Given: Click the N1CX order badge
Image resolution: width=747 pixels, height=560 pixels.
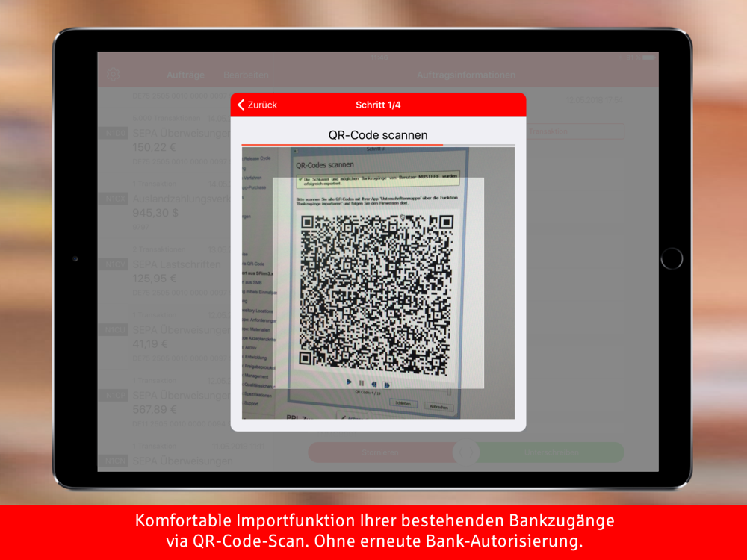Looking at the screenshot, I should (x=114, y=199).
